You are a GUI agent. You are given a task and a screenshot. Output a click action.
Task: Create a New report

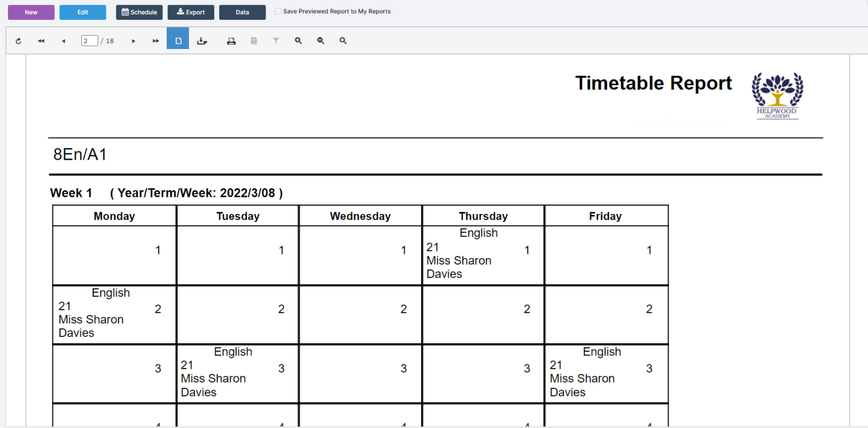coord(31,12)
